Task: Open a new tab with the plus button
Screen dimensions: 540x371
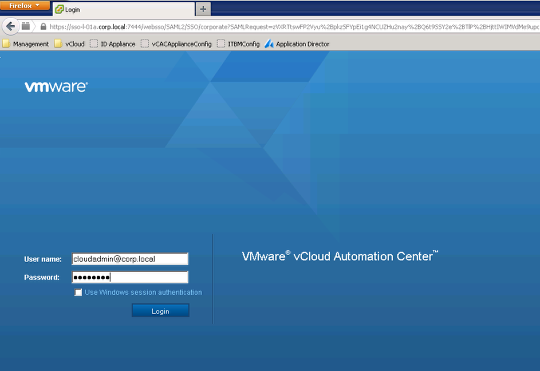Action: [203, 9]
